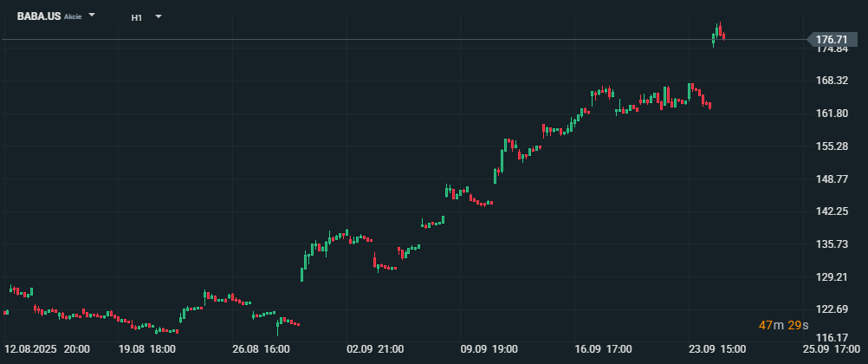Click the 23.09 15:00 time label

717,349
